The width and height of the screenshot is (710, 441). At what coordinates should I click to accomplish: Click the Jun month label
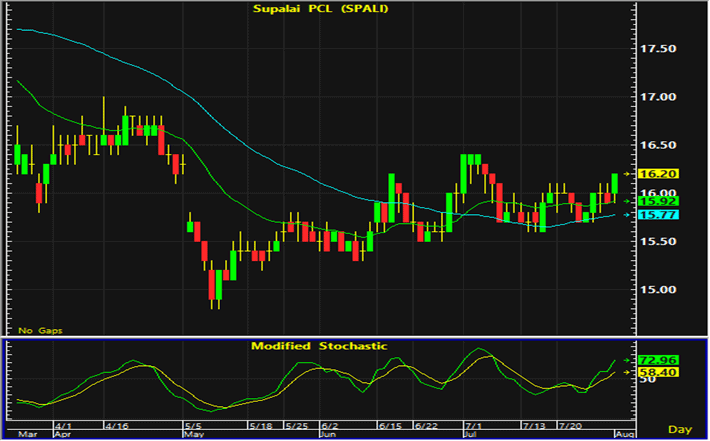pyautogui.click(x=327, y=435)
